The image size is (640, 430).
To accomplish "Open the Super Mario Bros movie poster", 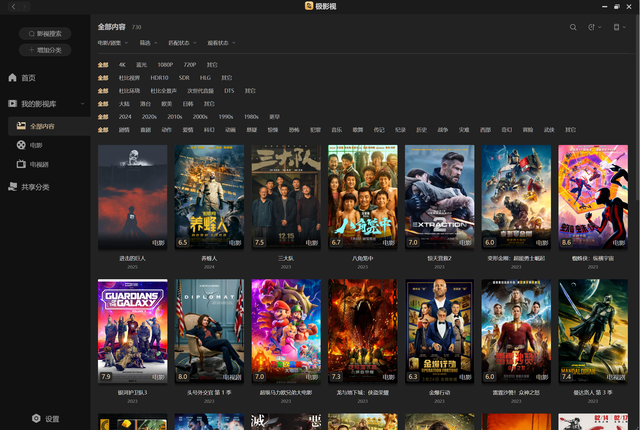I will point(286,331).
